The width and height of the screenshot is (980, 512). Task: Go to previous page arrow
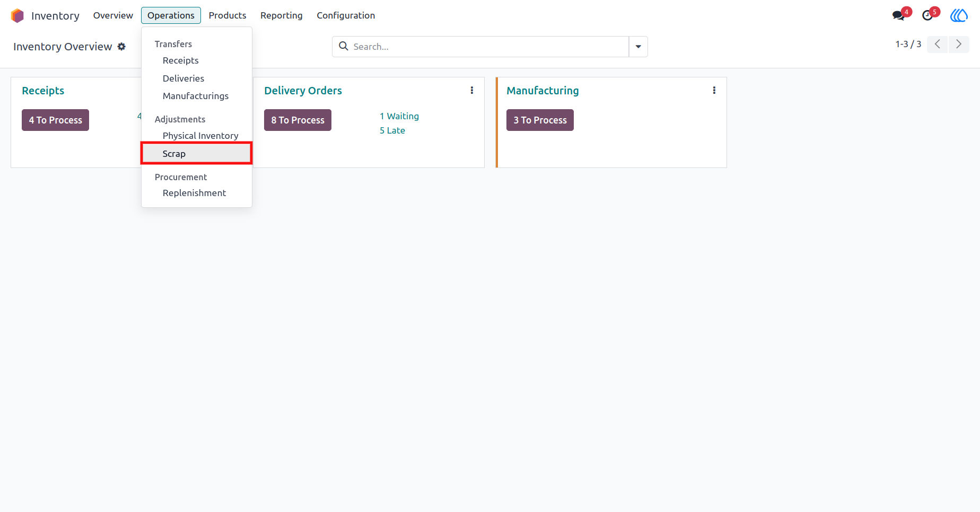938,45
